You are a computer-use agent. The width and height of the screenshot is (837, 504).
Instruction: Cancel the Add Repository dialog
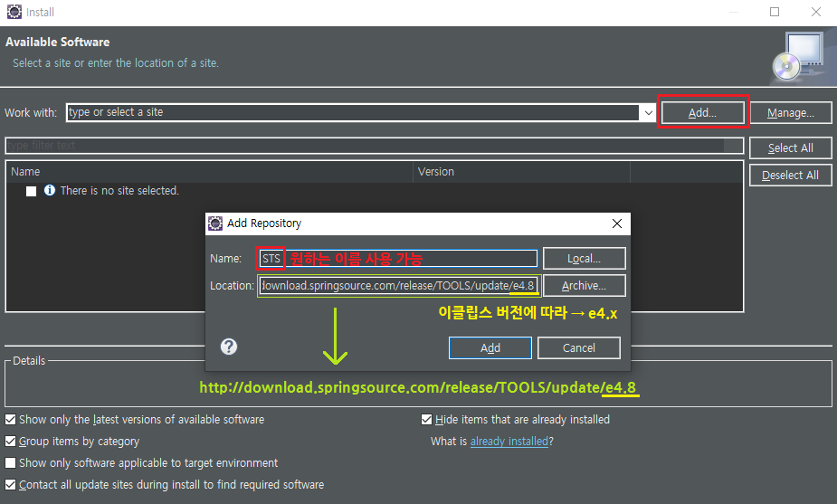578,348
